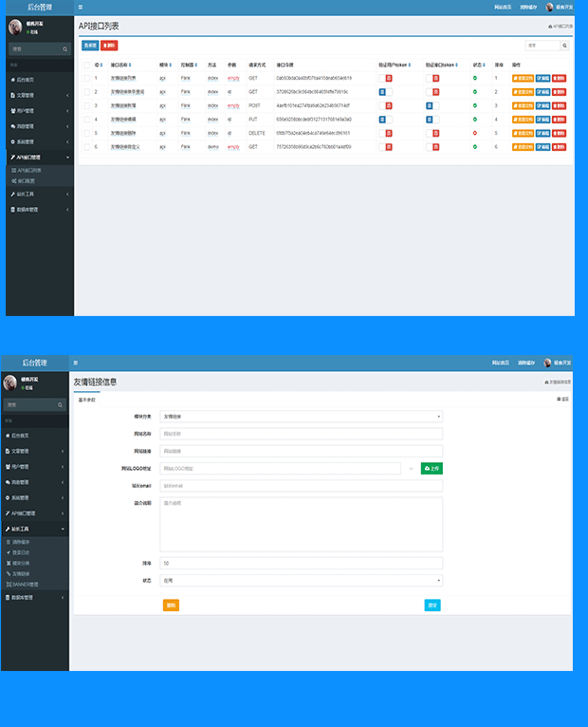This screenshot has width=588, height=727.
Task: Toggle user token switch in row 1
Action: click(385, 79)
